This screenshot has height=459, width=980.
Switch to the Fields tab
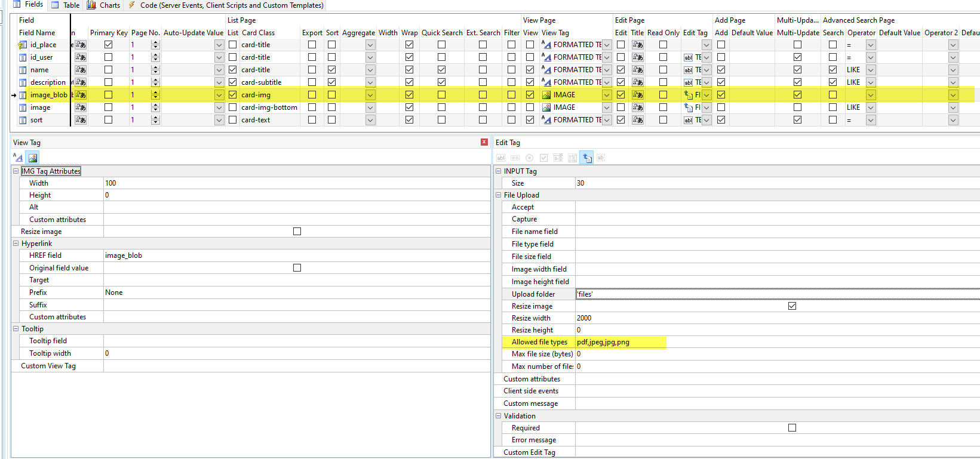27,5
